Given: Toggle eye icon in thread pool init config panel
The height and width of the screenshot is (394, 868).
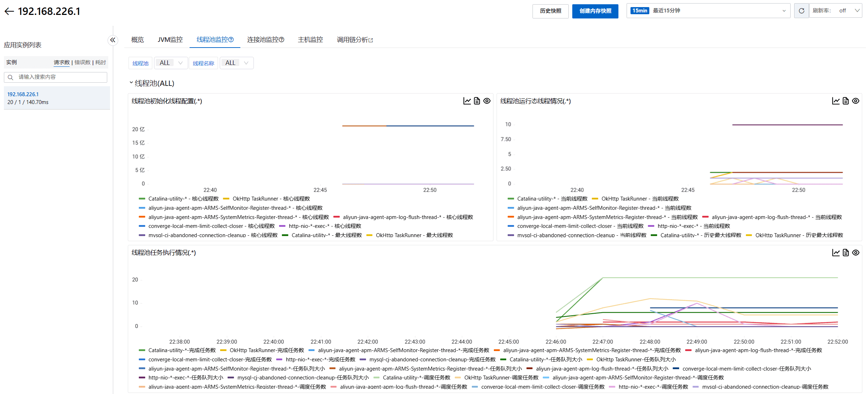Looking at the screenshot, I should 487,101.
